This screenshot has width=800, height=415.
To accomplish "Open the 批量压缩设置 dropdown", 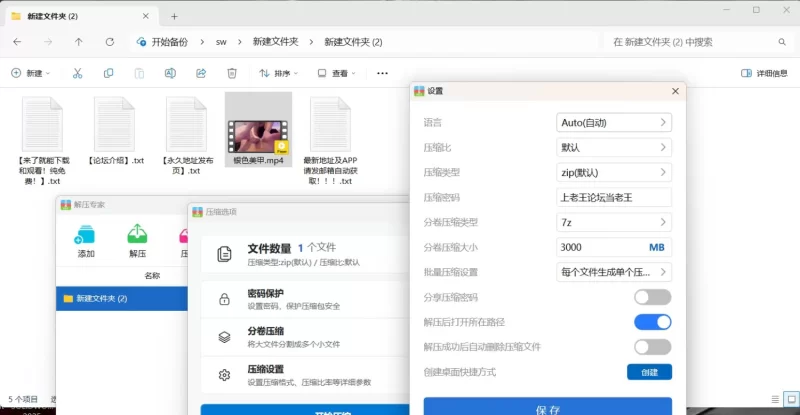I will [x=614, y=272].
